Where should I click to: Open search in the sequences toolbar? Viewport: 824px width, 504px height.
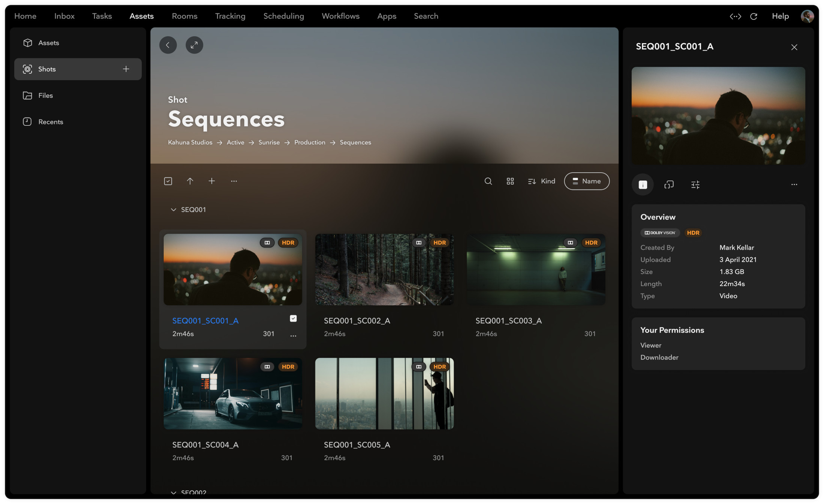click(x=488, y=181)
